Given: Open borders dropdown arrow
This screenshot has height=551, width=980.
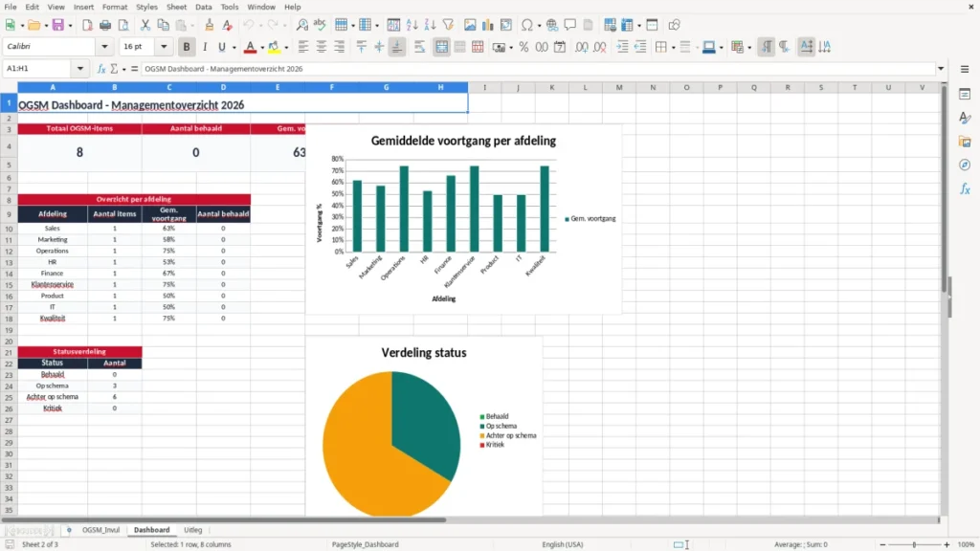Looking at the screenshot, I should click(x=673, y=48).
